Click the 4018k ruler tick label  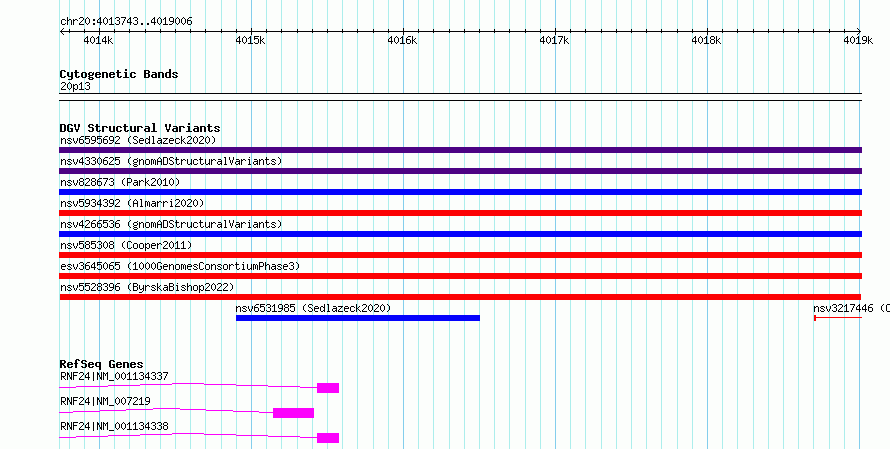point(707,40)
